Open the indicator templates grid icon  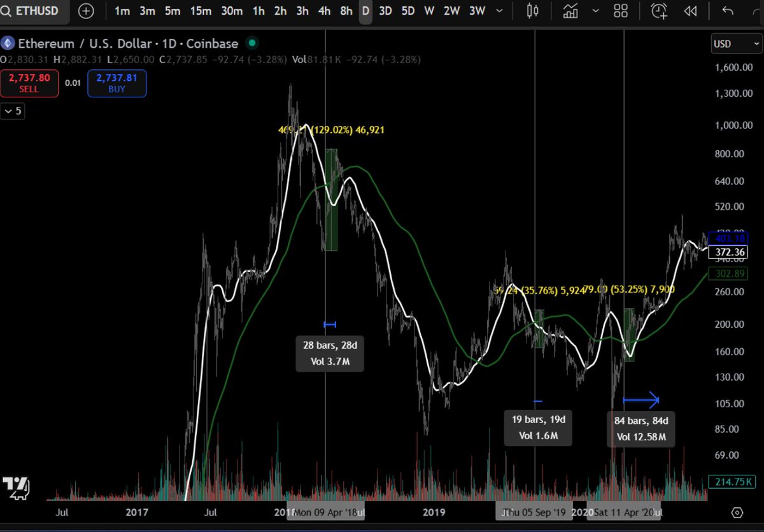coord(621,11)
